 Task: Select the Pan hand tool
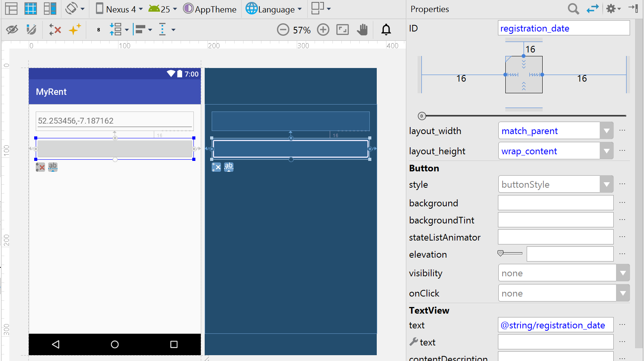[x=362, y=30]
